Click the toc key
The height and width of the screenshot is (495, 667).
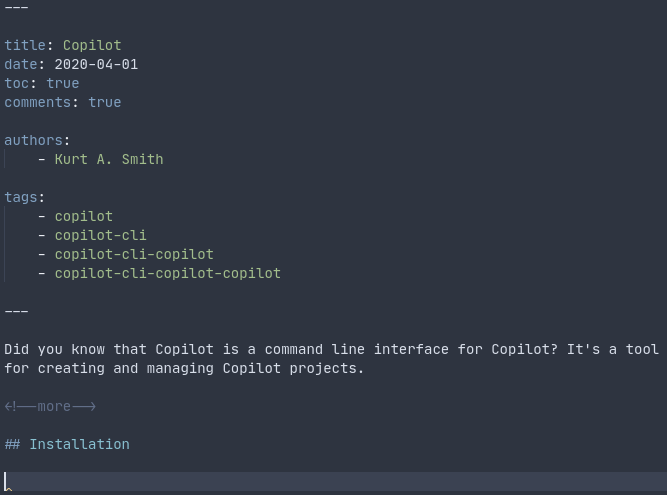pyautogui.click(x=16, y=83)
